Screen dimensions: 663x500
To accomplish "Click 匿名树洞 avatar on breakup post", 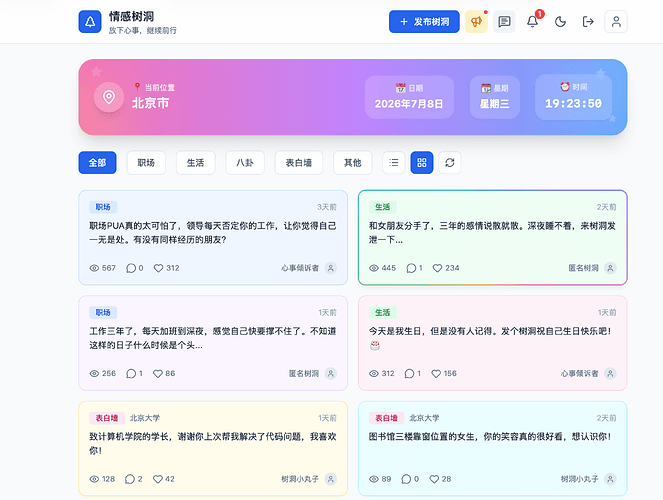I will (x=610, y=268).
